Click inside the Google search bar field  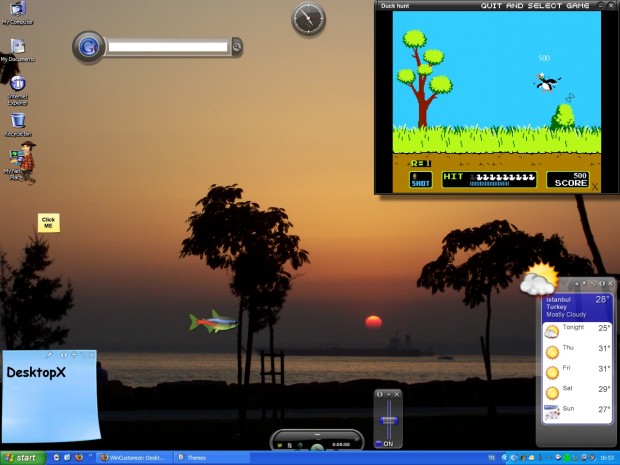tap(167, 46)
